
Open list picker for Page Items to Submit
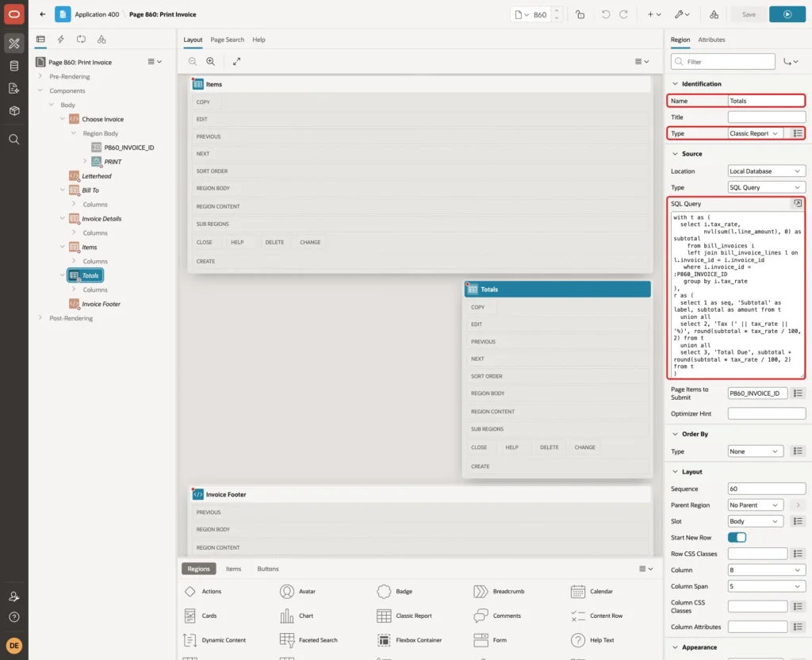[798, 393]
